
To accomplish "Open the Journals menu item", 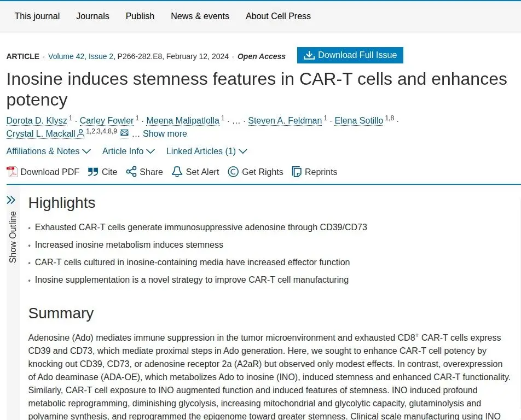I will point(92,16).
